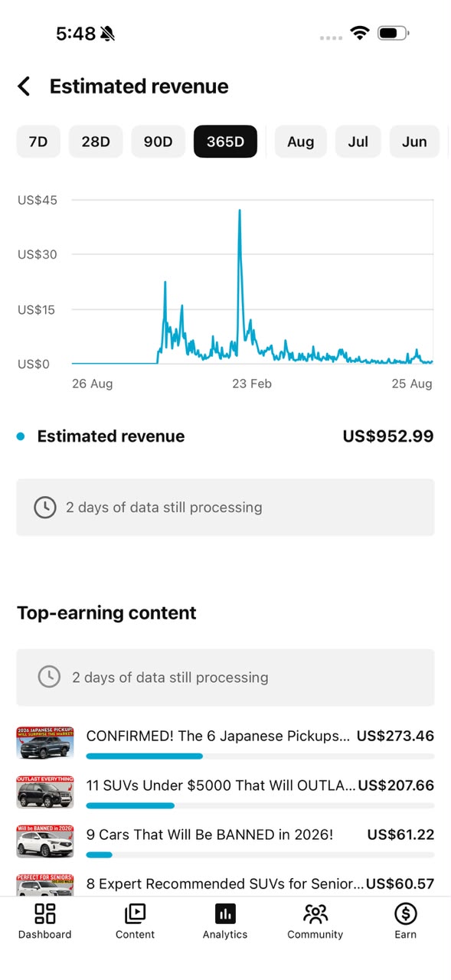Image resolution: width=451 pixels, height=980 pixels.
Task: Select the 365D time range chip
Action: pos(225,142)
